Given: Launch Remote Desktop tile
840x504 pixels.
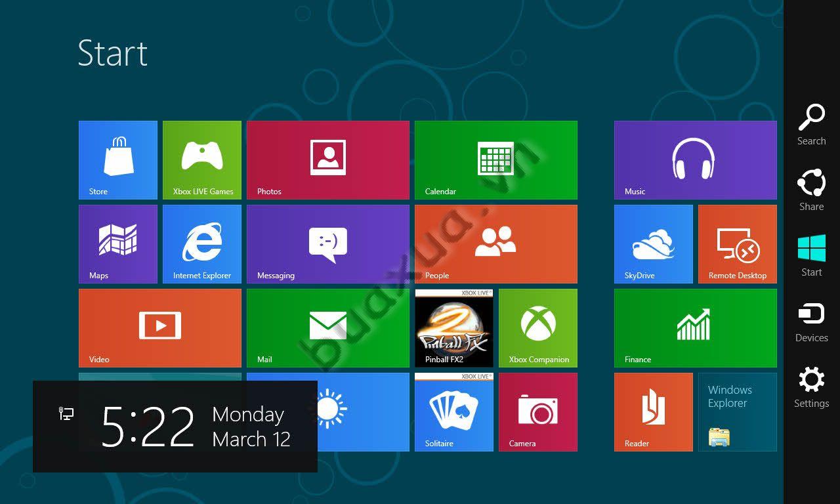Looking at the screenshot, I should [738, 244].
